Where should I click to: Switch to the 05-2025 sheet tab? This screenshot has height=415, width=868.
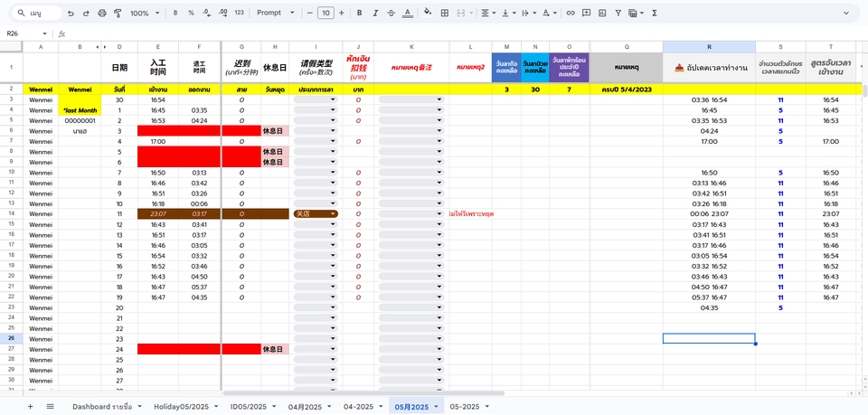(464, 407)
